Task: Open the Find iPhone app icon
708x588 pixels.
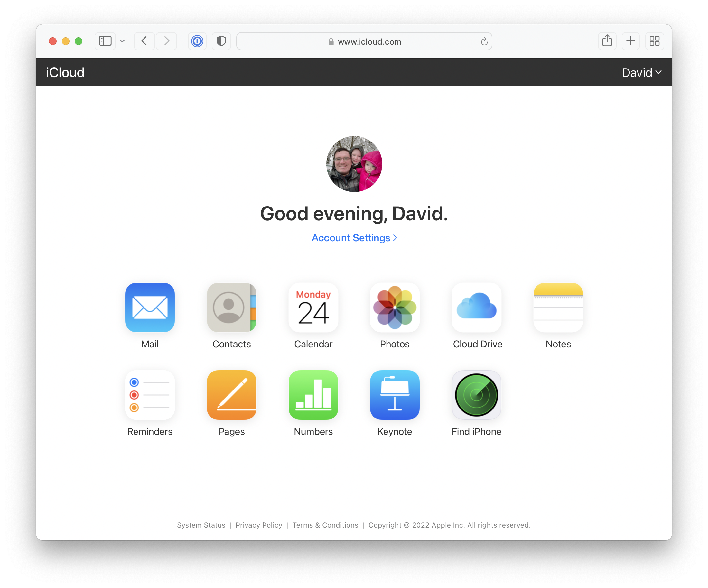Action: click(x=476, y=395)
